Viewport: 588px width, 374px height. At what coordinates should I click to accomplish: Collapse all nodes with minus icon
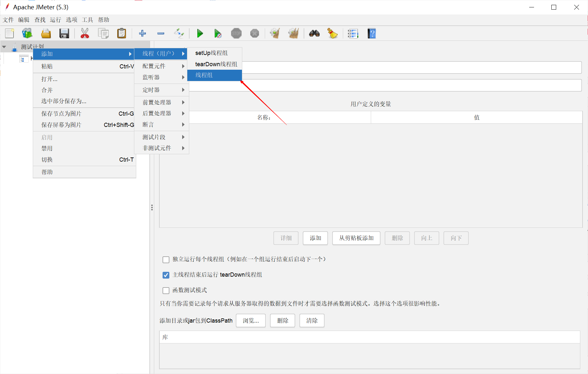click(x=161, y=33)
